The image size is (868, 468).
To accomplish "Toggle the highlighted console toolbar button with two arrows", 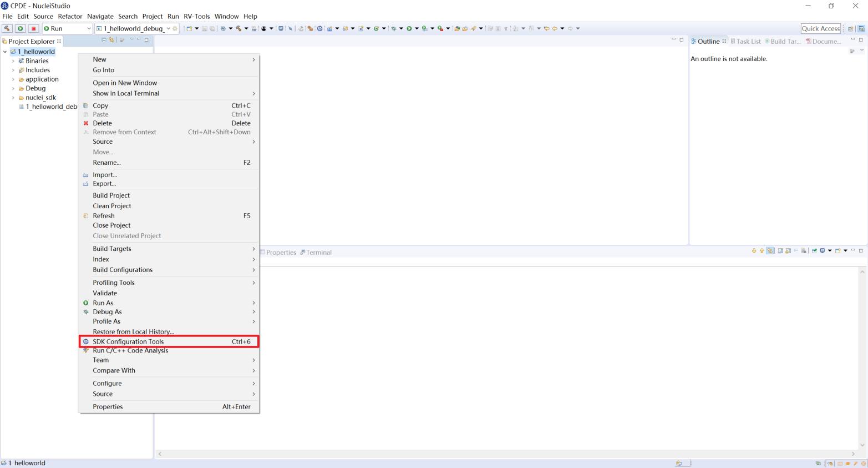I will point(770,251).
